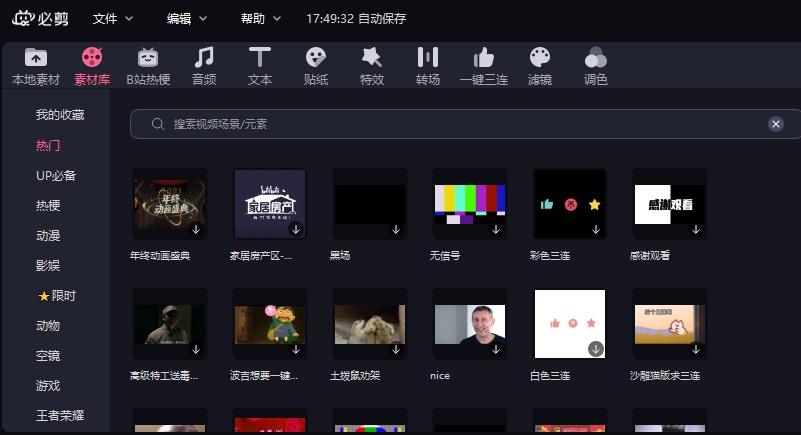Image resolution: width=801 pixels, height=435 pixels.
Task: Select the 游戏 category
Action: [48, 386]
